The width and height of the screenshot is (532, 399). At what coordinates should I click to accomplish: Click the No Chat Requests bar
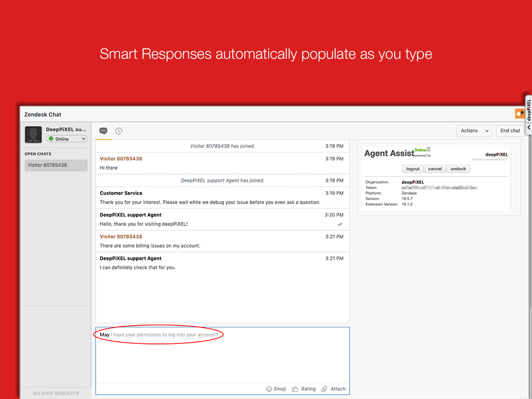tap(56, 393)
